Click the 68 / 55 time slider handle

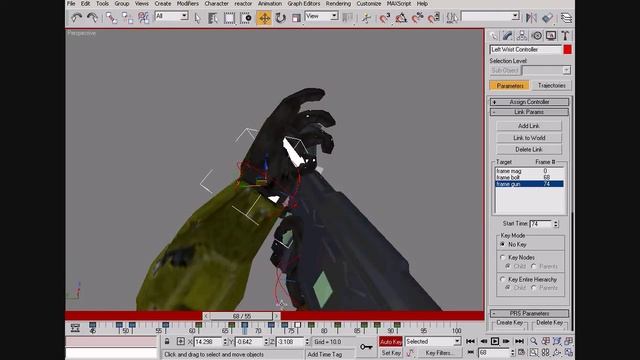coord(242,316)
